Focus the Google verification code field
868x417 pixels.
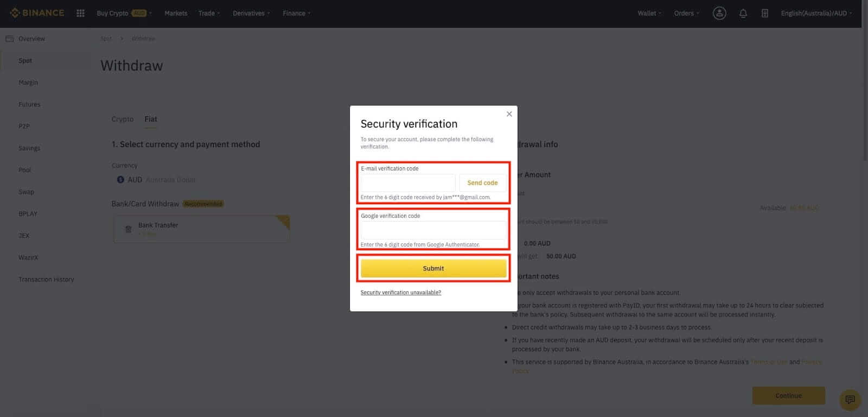(x=433, y=230)
